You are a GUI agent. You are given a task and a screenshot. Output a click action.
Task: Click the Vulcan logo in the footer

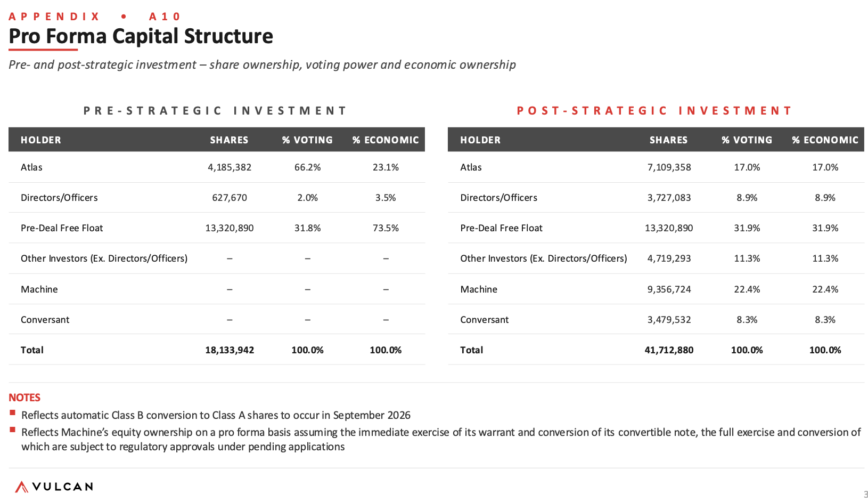click(x=54, y=487)
